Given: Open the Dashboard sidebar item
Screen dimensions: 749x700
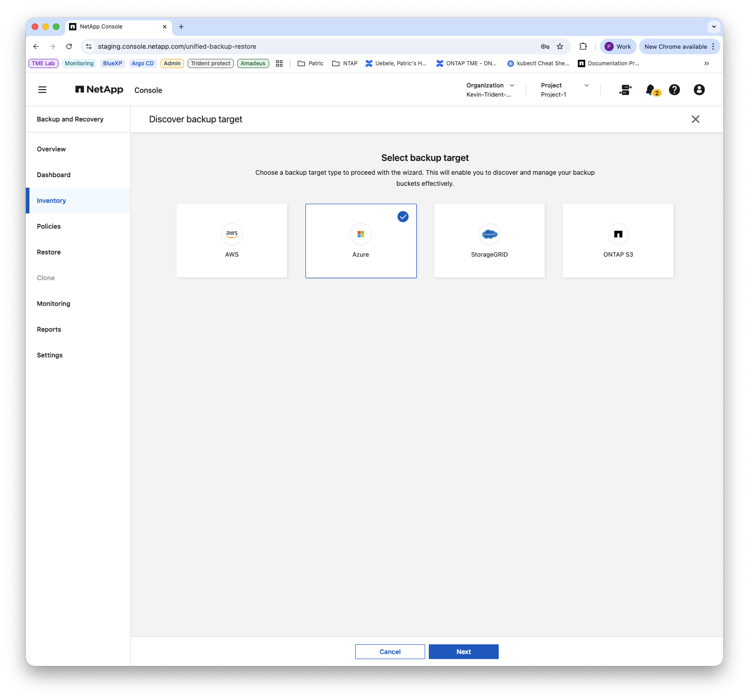Looking at the screenshot, I should (x=78, y=175).
